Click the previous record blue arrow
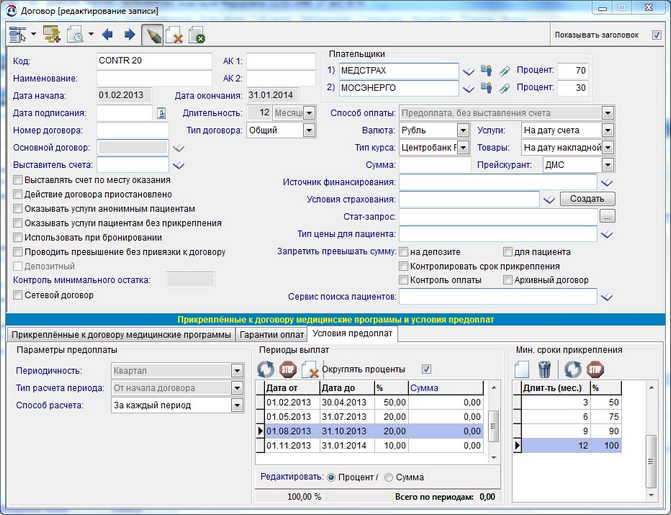Image resolution: width=671 pixels, height=515 pixels. coord(107,34)
